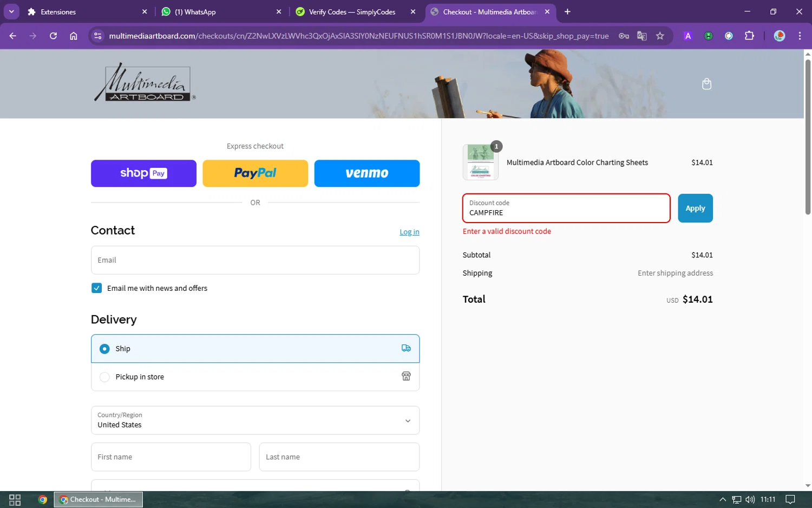Image resolution: width=812 pixels, height=508 pixels.
Task: Click the Last name field
Action: click(x=339, y=457)
